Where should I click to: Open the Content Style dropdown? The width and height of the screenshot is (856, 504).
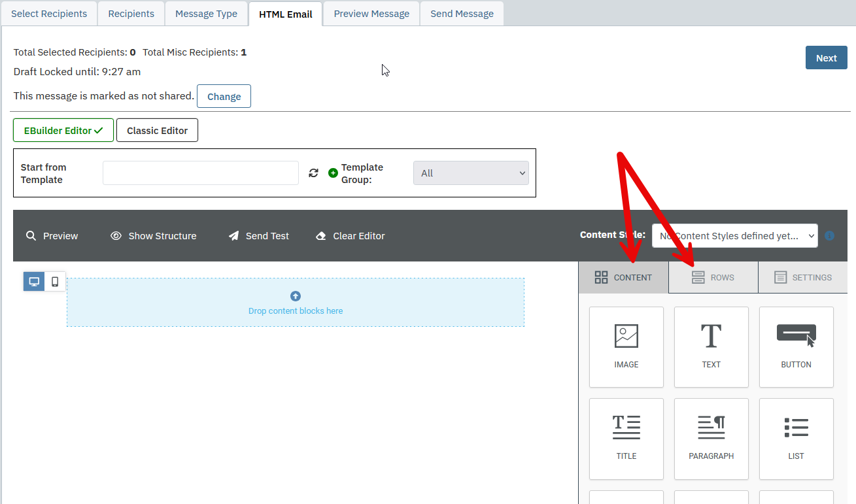pyautogui.click(x=734, y=236)
